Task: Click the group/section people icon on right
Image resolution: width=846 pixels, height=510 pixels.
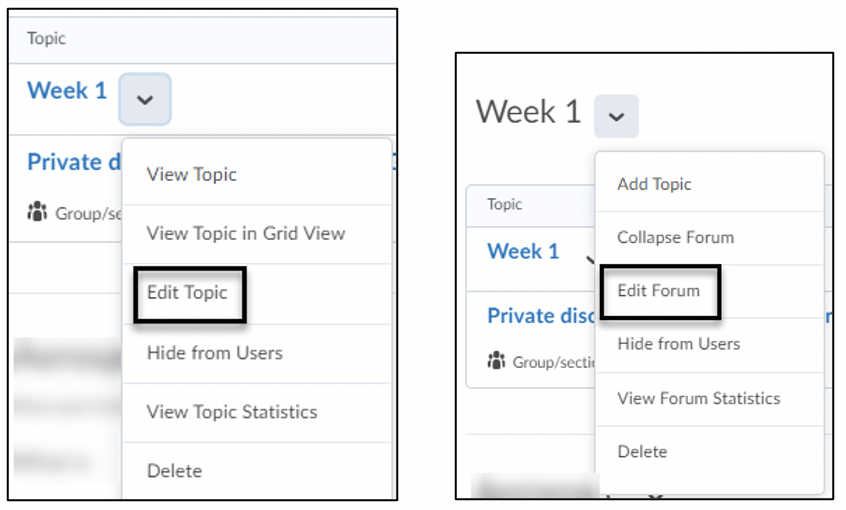Action: point(496,361)
